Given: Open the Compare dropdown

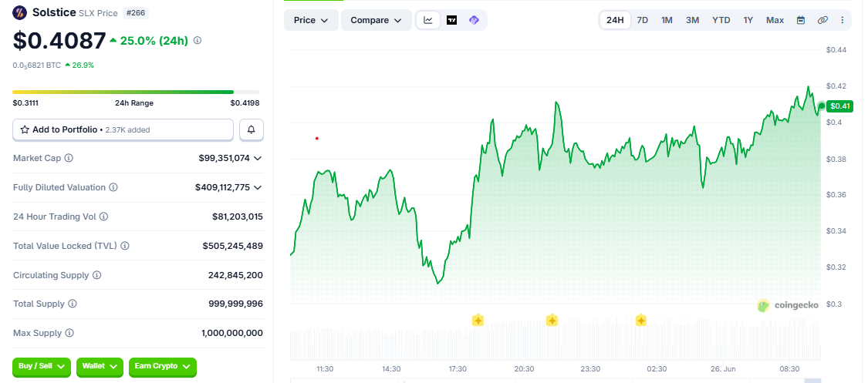Looking at the screenshot, I should coord(377,20).
